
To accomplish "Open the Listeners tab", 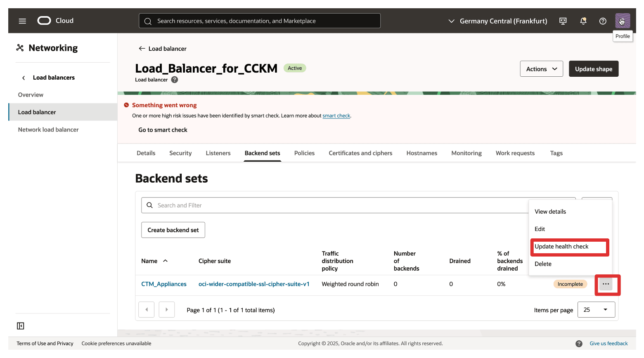I will point(218,153).
